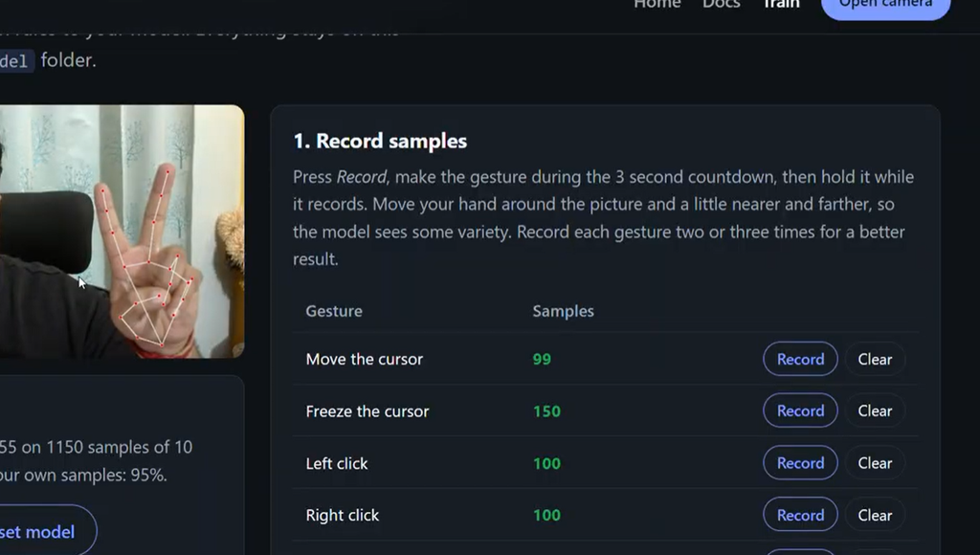The height and width of the screenshot is (555, 980).
Task: Record samples for Freeze the cursor
Action: [x=800, y=411]
